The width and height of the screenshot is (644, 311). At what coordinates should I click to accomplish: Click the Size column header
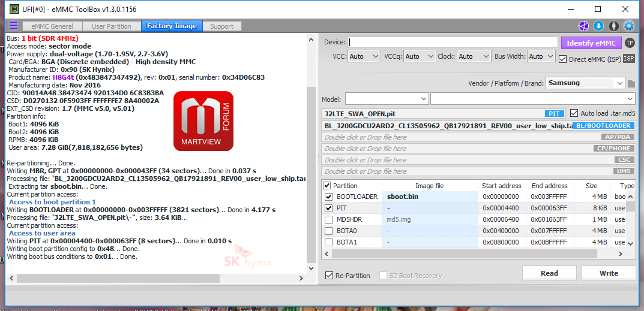coord(591,186)
